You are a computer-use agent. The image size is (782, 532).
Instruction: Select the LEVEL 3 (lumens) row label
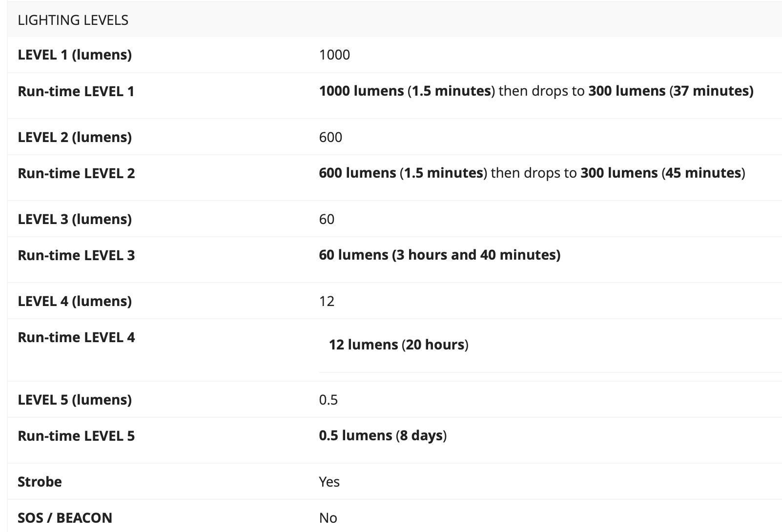[75, 219]
